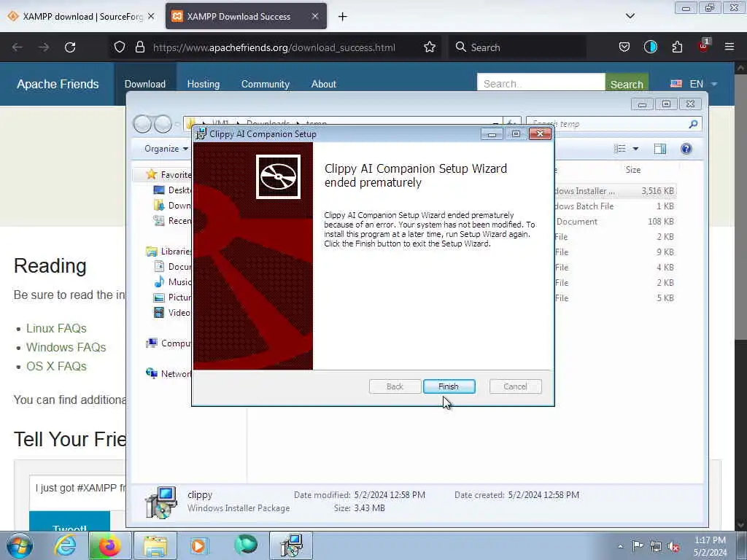The width and height of the screenshot is (747, 560).
Task: Open the Organize dropdown in Explorer
Action: [166, 149]
